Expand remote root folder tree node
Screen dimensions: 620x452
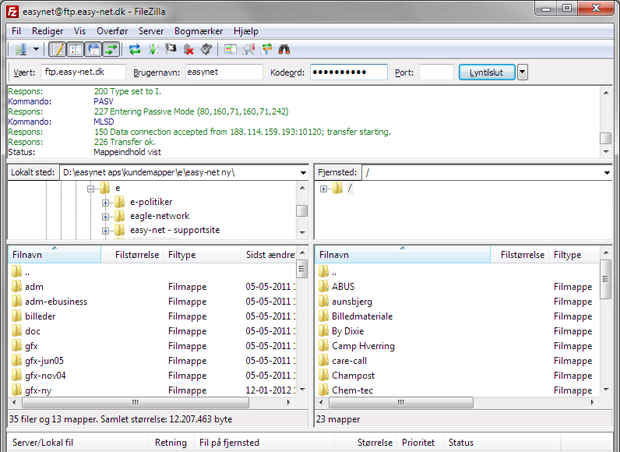coord(323,189)
